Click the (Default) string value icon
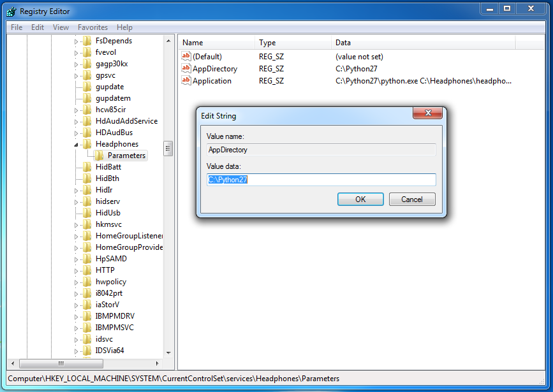The width and height of the screenshot is (553, 392). pyautogui.click(x=186, y=56)
